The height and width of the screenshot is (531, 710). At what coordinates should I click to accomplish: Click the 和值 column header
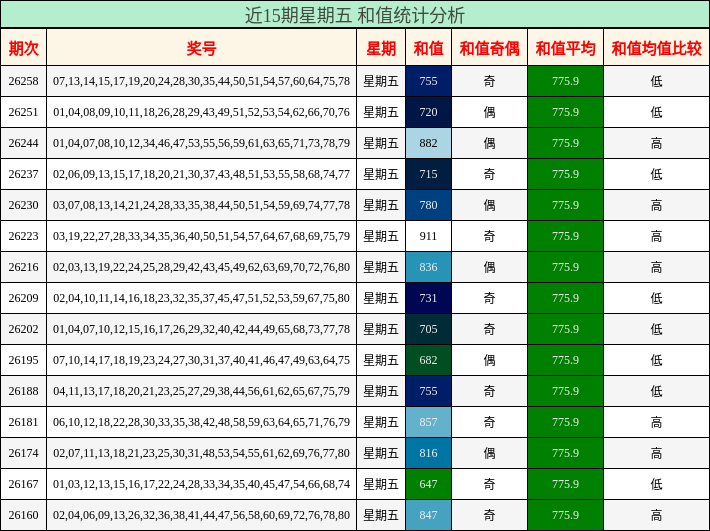click(428, 48)
